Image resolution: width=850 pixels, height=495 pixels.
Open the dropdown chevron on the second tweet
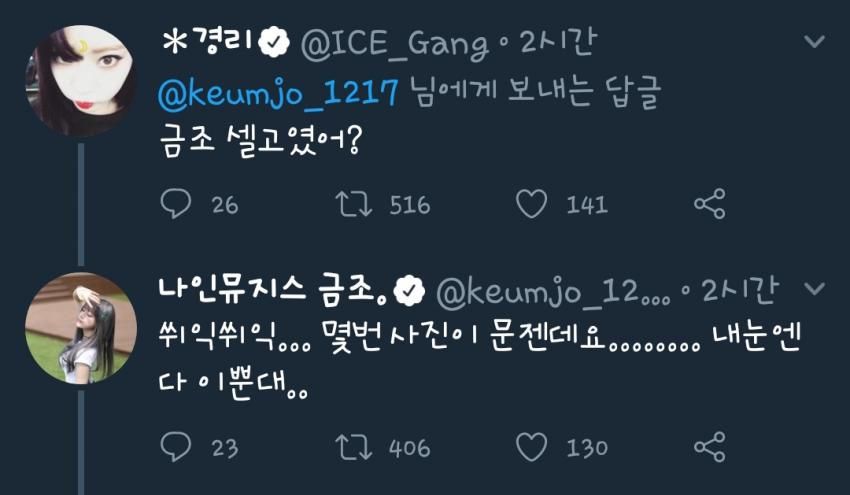814,288
